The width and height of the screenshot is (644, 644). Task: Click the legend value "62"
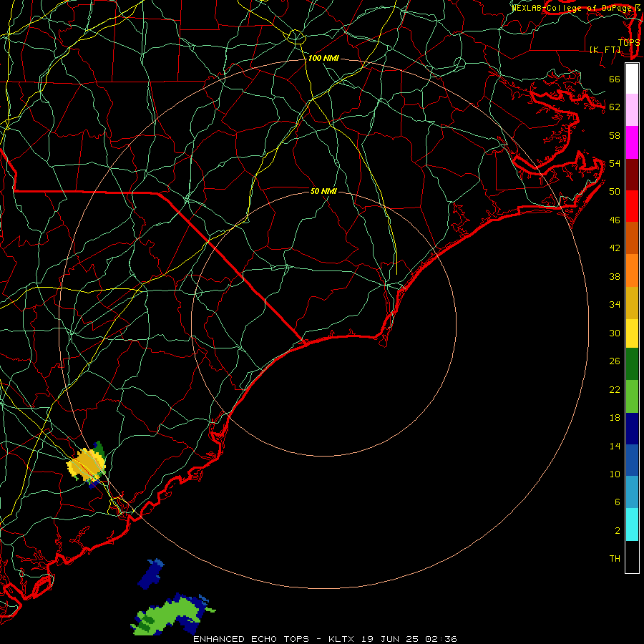pos(615,107)
